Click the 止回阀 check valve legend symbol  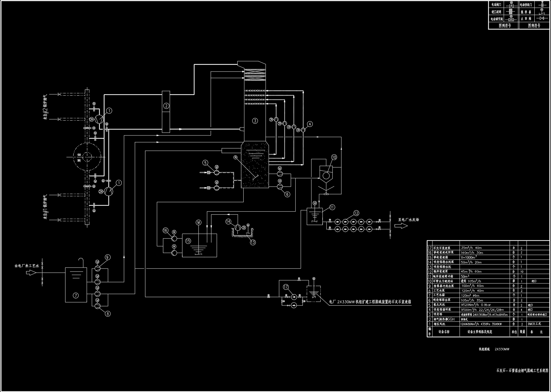click(542, 18)
